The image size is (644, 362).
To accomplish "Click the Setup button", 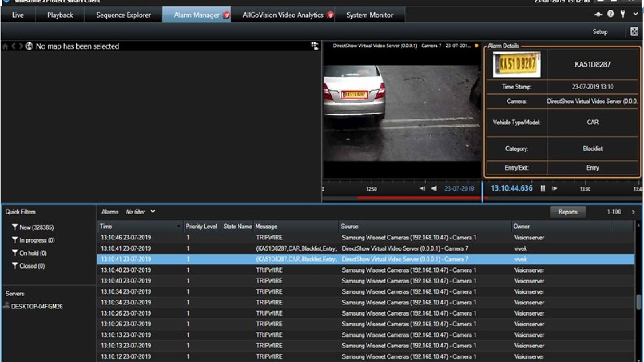I will point(600,32).
